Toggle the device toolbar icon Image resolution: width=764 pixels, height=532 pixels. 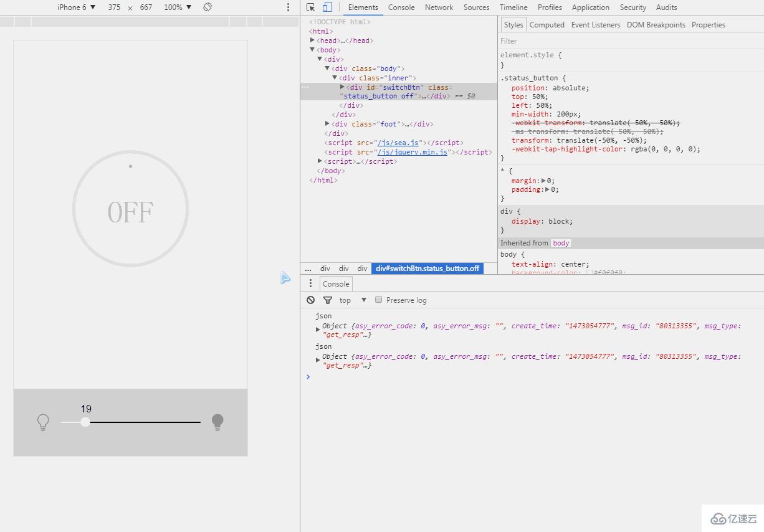point(327,7)
